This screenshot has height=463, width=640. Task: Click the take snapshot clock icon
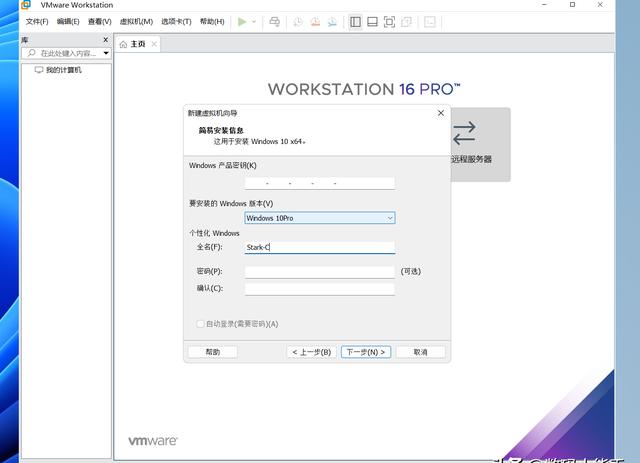pos(298,22)
